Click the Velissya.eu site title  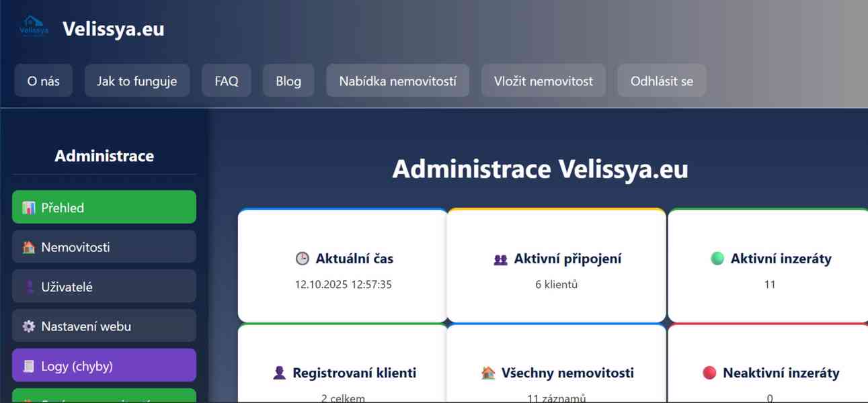[114, 29]
